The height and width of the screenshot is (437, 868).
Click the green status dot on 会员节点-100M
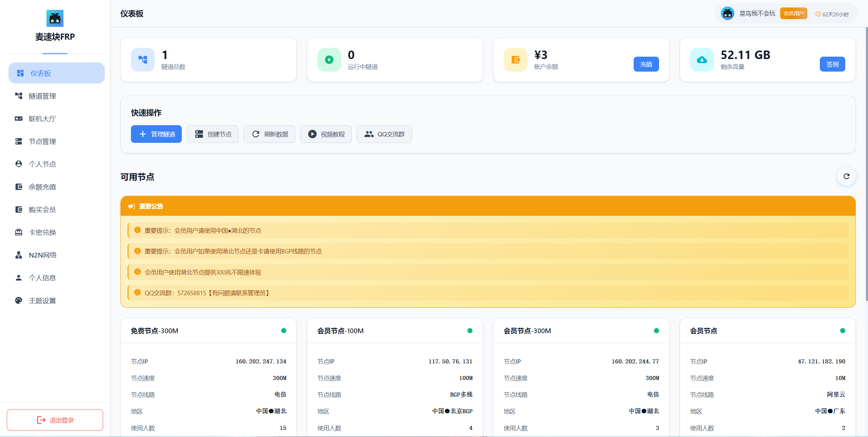coord(470,331)
